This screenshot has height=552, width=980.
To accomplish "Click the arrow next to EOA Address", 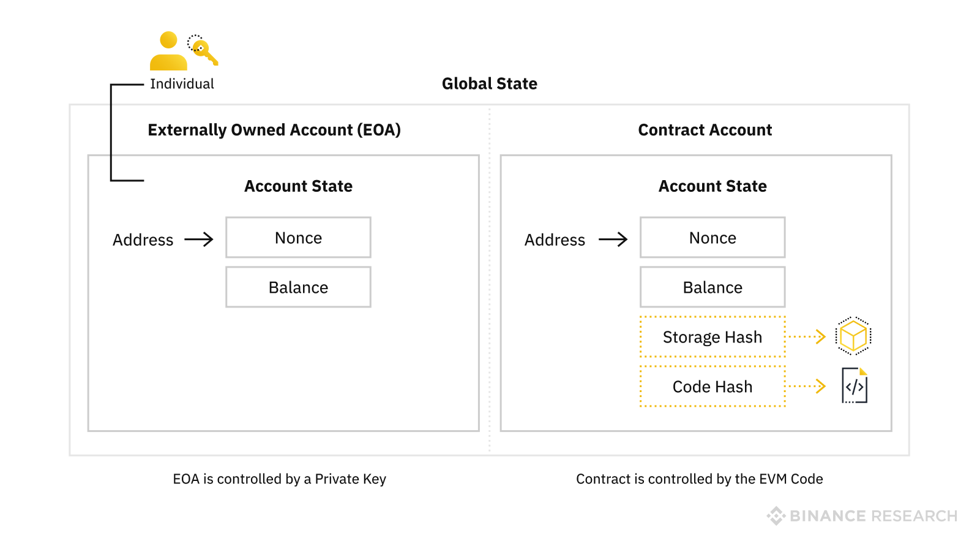I will pyautogui.click(x=199, y=240).
